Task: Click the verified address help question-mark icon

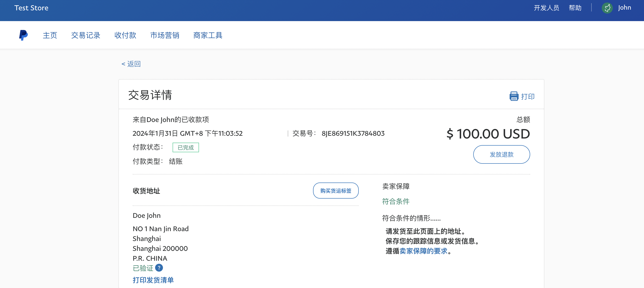Action: pos(159,268)
